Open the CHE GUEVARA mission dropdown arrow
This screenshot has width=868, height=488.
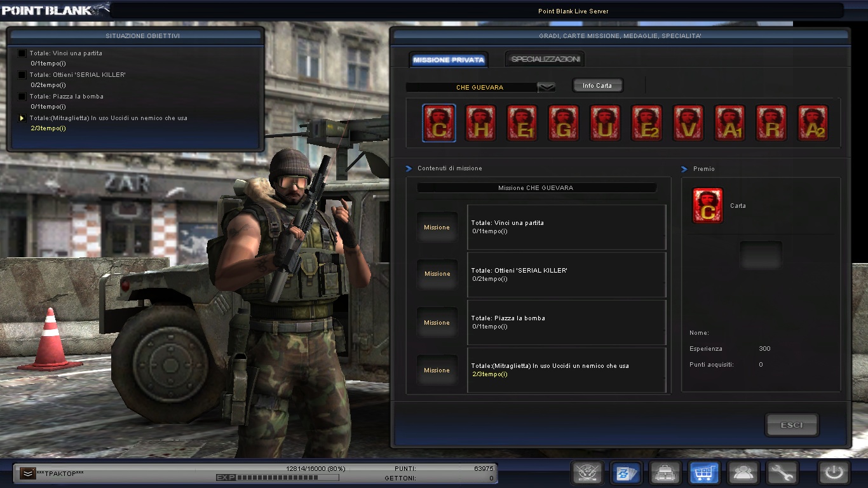click(x=546, y=87)
